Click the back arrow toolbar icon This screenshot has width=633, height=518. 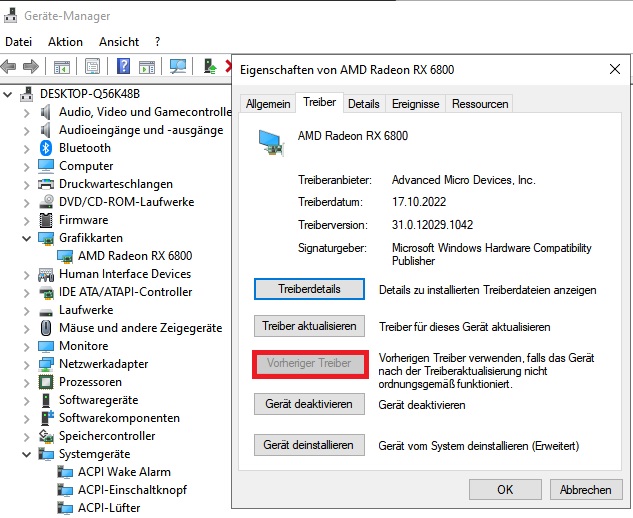point(9,66)
